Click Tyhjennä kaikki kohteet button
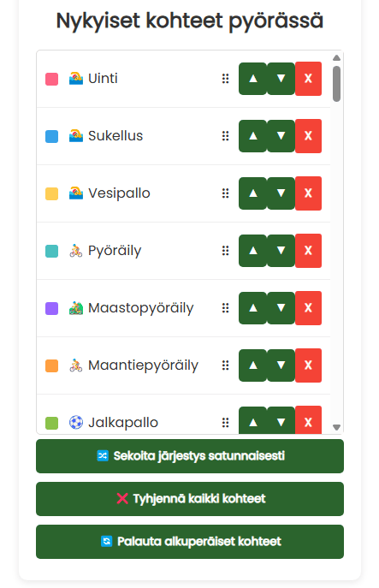Screen dimensions: 379x588 click(x=190, y=499)
